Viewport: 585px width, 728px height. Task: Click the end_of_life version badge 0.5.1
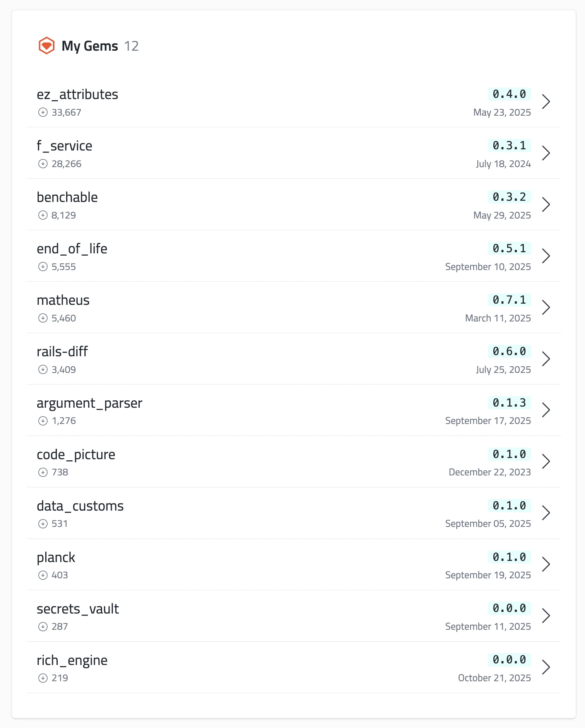click(509, 248)
